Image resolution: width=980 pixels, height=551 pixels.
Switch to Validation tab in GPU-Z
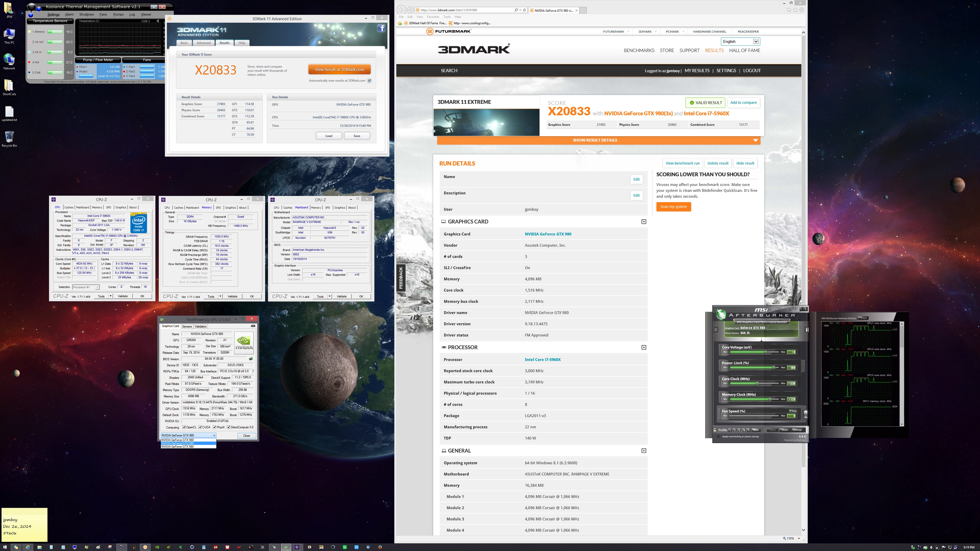coord(201,326)
